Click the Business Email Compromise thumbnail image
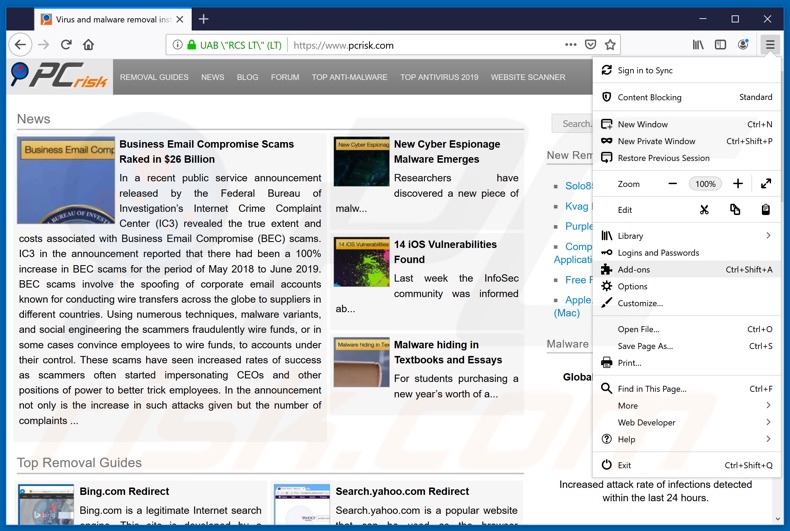 (x=66, y=180)
